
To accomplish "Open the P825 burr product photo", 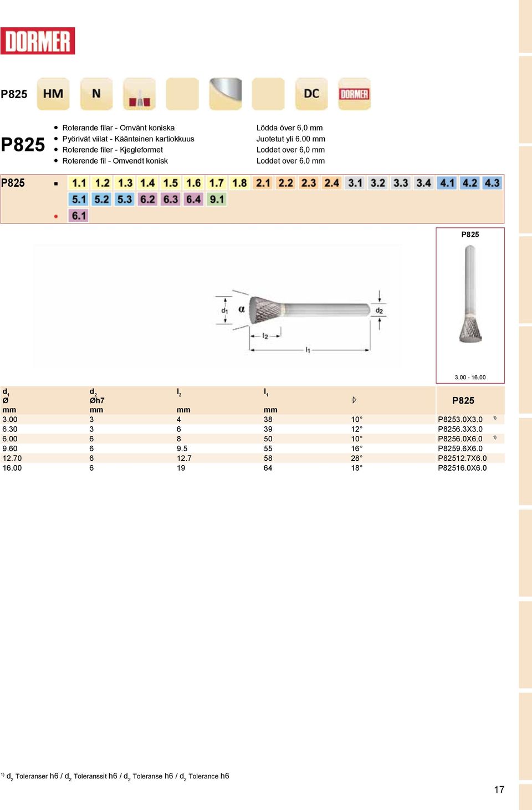I will coord(470,294).
